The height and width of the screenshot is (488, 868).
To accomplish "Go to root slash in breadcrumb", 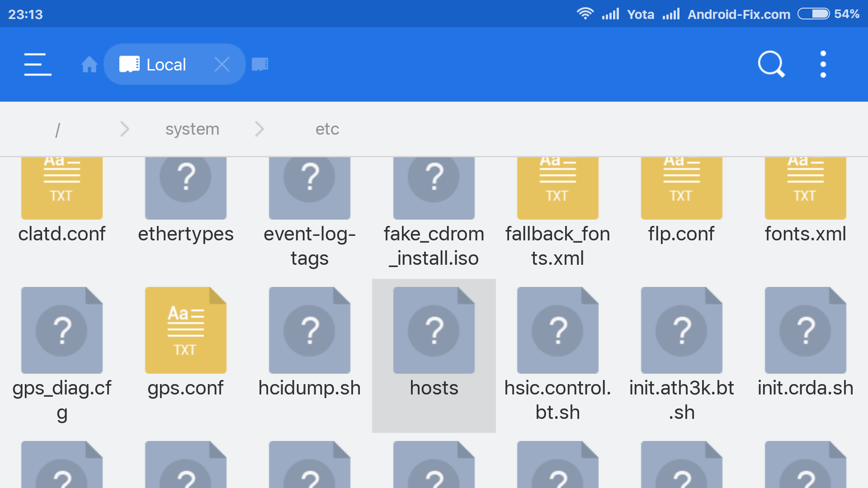I will [57, 129].
